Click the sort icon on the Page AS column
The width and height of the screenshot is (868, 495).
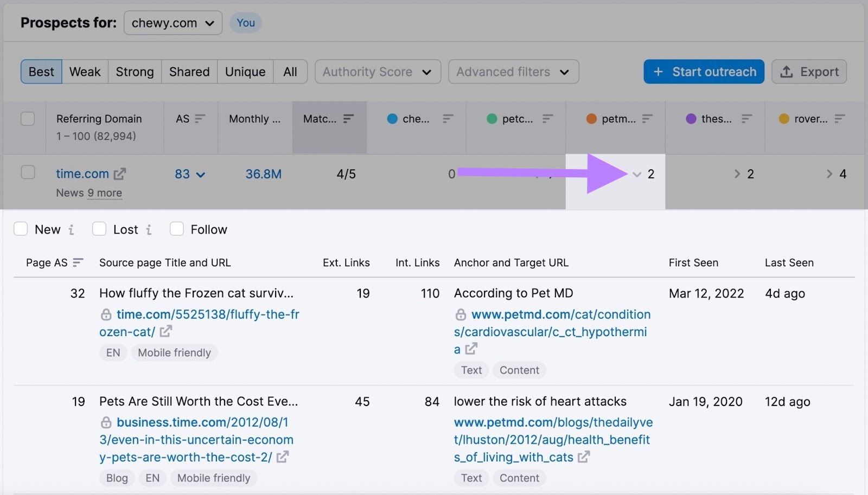pyautogui.click(x=77, y=262)
